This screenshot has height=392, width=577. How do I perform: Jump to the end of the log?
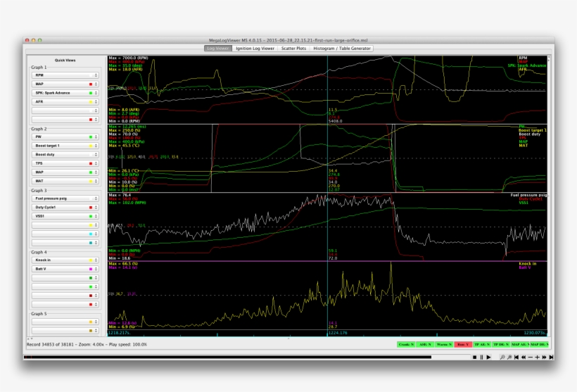551,357
